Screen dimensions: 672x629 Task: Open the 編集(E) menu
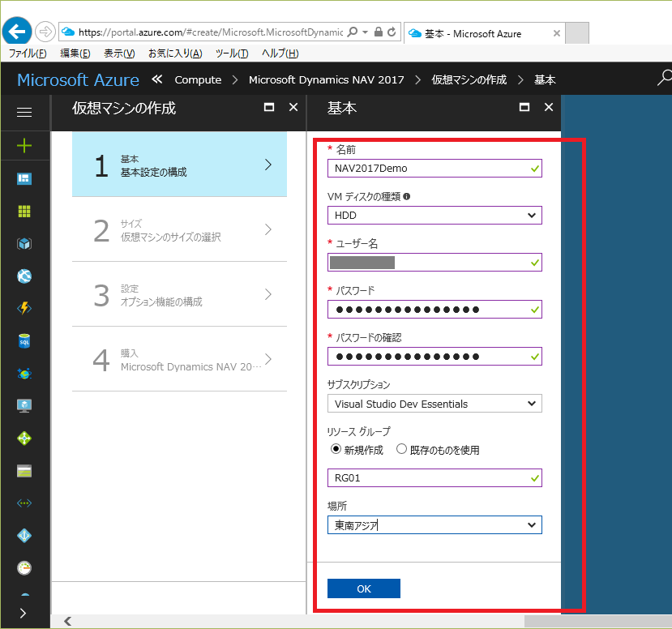tap(75, 53)
